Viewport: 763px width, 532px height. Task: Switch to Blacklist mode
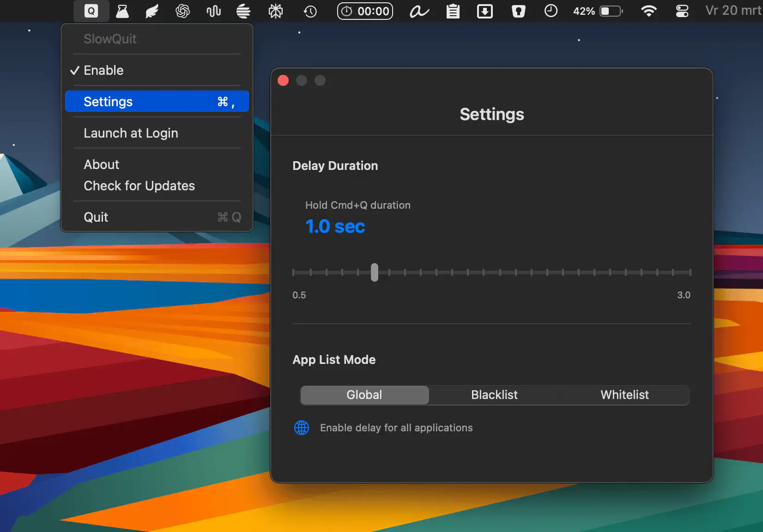[494, 395]
